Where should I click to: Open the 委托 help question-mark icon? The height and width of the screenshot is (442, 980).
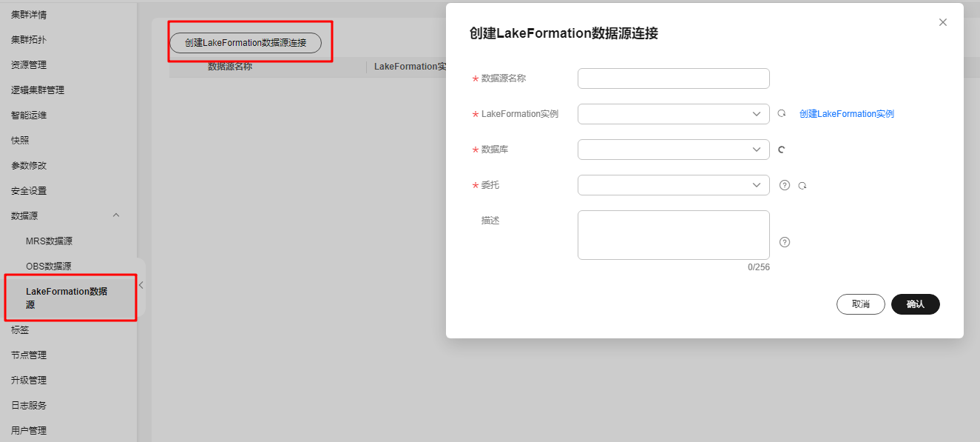click(785, 185)
